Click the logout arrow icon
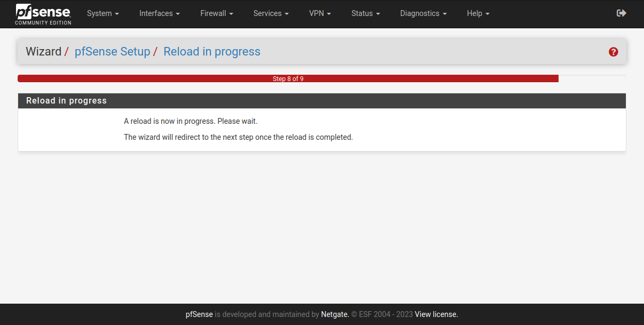Image resolution: width=644 pixels, height=325 pixels. (621, 13)
